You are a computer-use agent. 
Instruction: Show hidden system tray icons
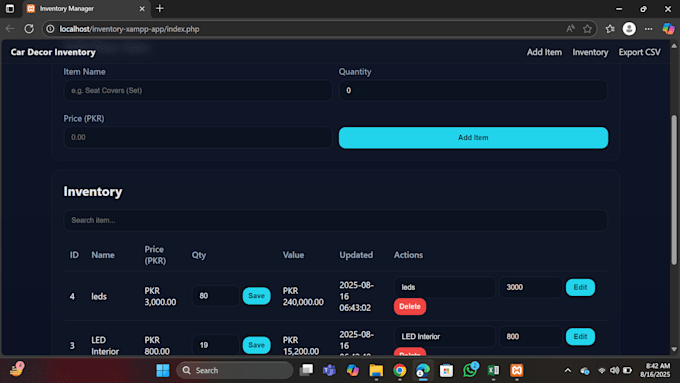pyautogui.click(x=568, y=370)
